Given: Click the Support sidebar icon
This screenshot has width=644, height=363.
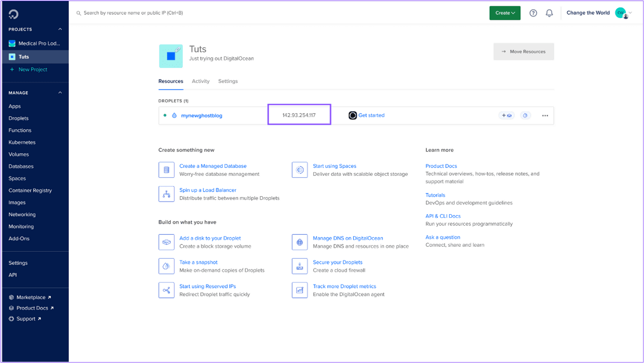Looking at the screenshot, I should pyautogui.click(x=11, y=319).
